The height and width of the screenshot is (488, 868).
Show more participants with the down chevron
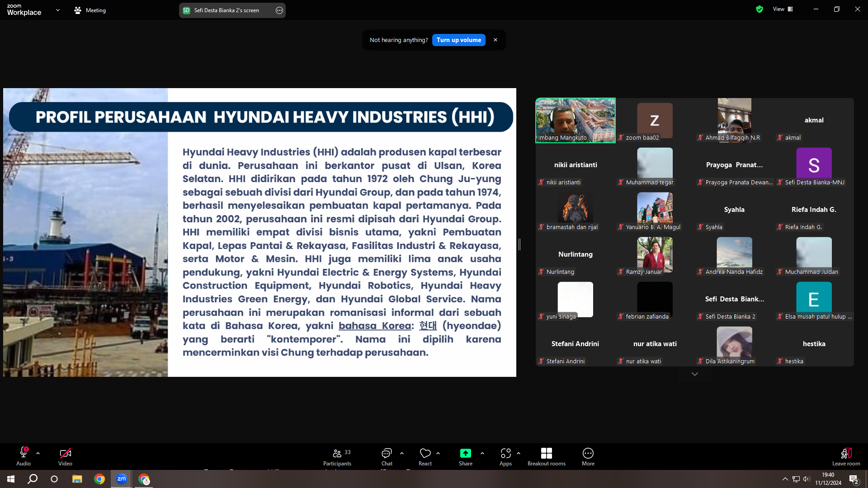(695, 374)
